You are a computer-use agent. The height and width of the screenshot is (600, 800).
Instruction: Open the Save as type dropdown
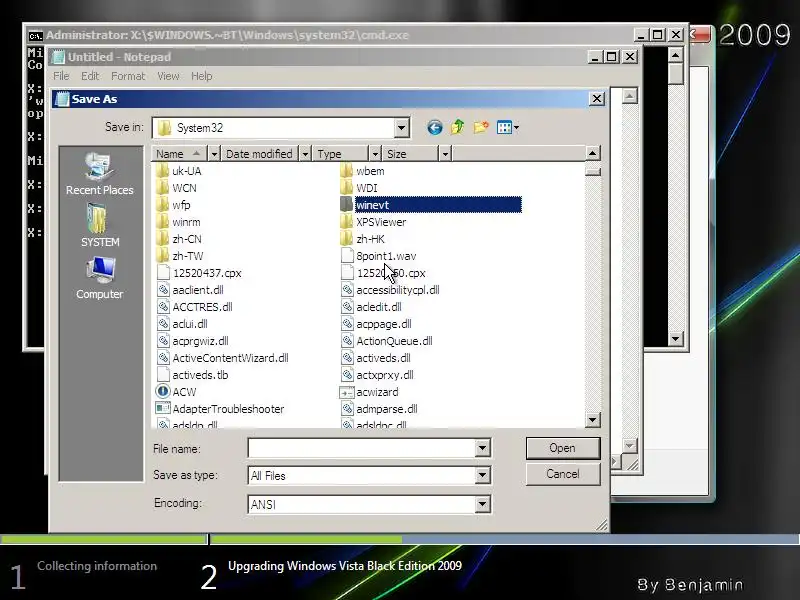tap(482, 475)
